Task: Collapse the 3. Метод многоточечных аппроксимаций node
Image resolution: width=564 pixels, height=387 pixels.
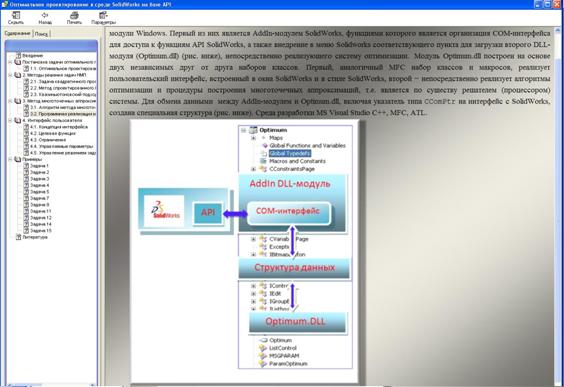Action: click(10, 101)
